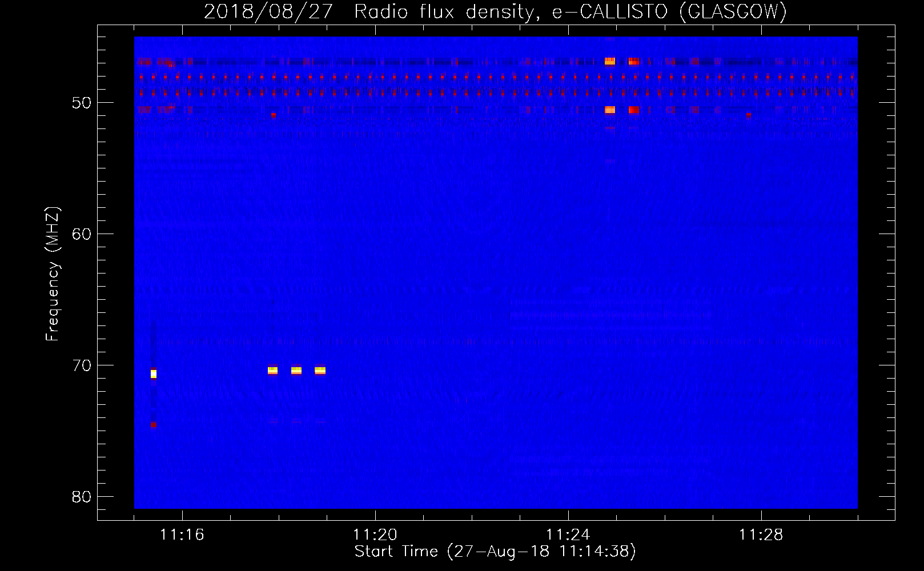
Task: Click the 11:28 time tick label
Action: [x=761, y=535]
